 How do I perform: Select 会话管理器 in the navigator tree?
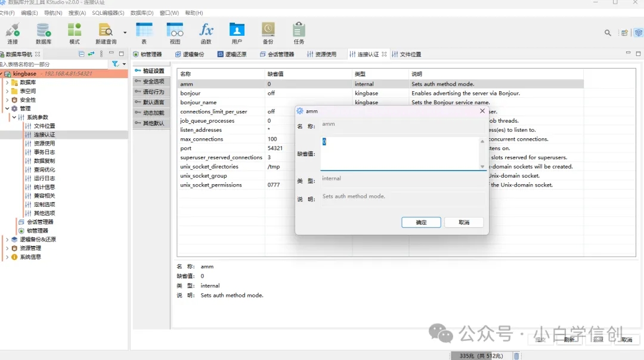click(40, 222)
